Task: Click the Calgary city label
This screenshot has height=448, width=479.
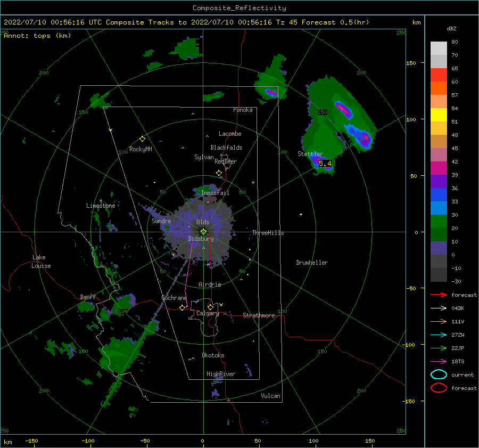Action: point(208,313)
